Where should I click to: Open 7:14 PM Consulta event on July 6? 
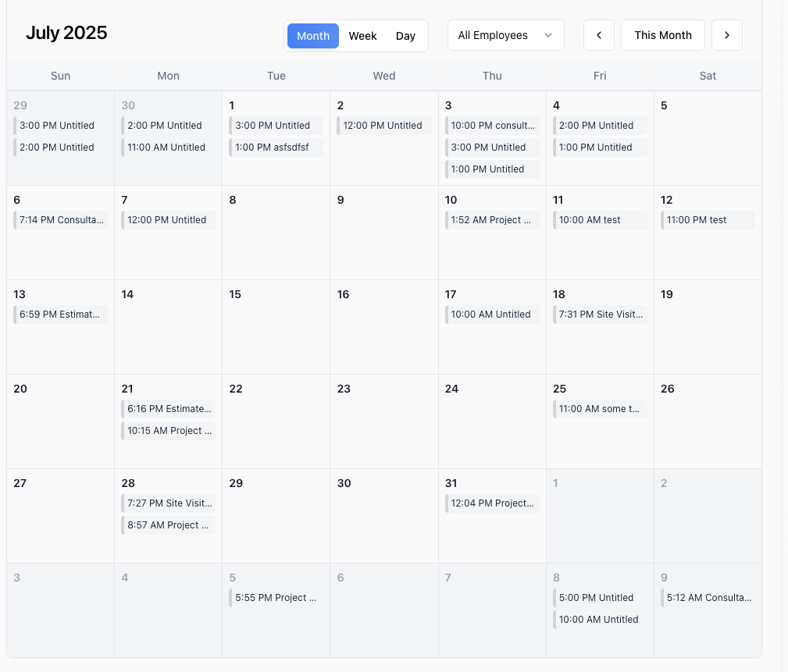click(x=60, y=220)
